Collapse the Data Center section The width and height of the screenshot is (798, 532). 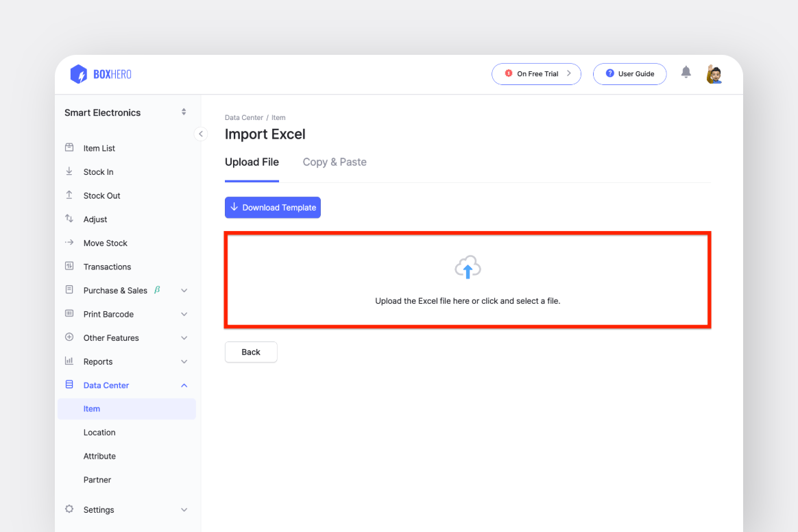click(184, 385)
